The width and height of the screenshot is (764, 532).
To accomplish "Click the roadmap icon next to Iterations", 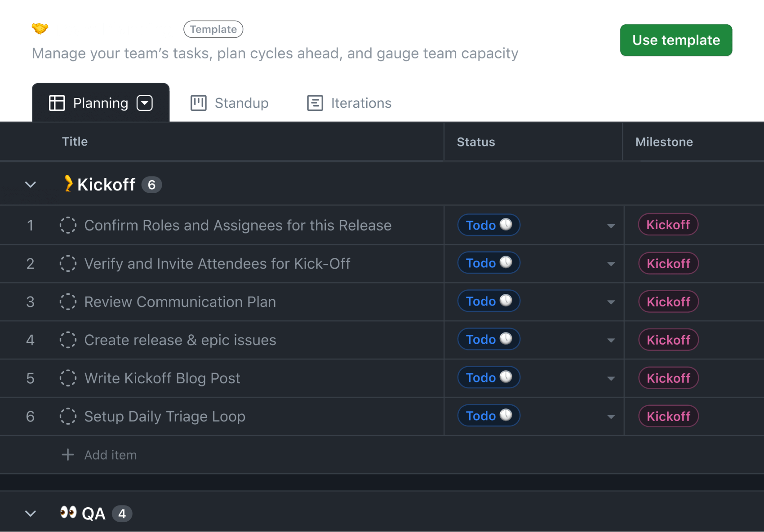I will click(x=315, y=103).
